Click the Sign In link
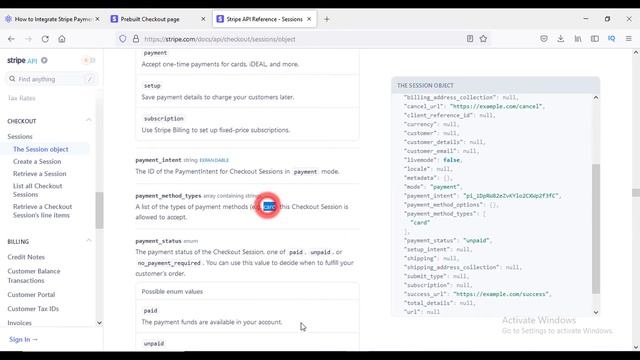Viewport: 640px width, 360px height. pos(23,340)
